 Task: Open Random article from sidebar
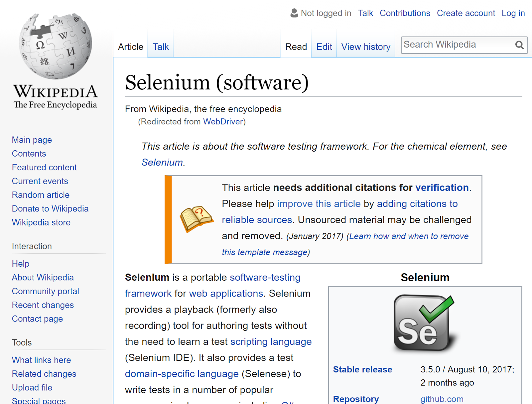click(x=41, y=195)
